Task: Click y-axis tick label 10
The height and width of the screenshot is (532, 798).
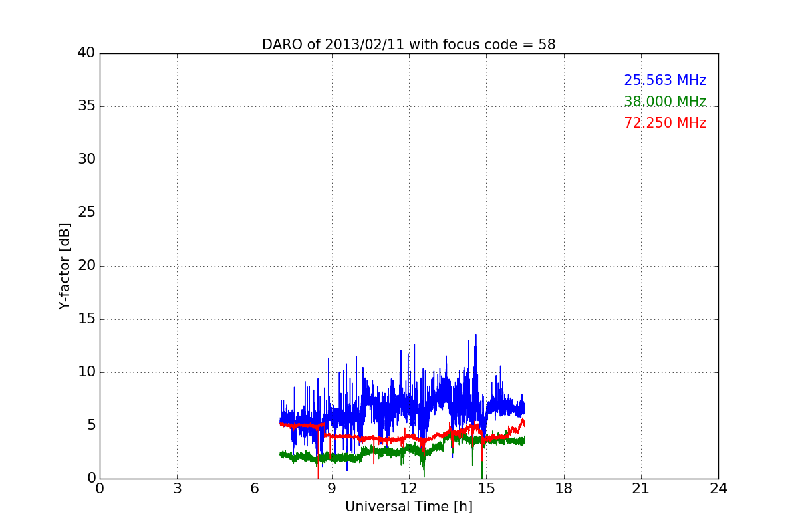Action: [x=86, y=372]
